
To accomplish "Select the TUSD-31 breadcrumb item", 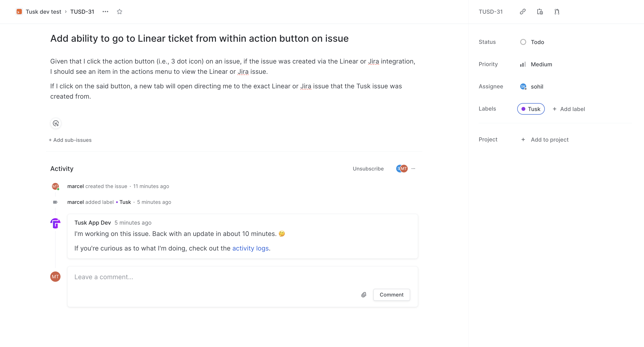I will (x=82, y=12).
